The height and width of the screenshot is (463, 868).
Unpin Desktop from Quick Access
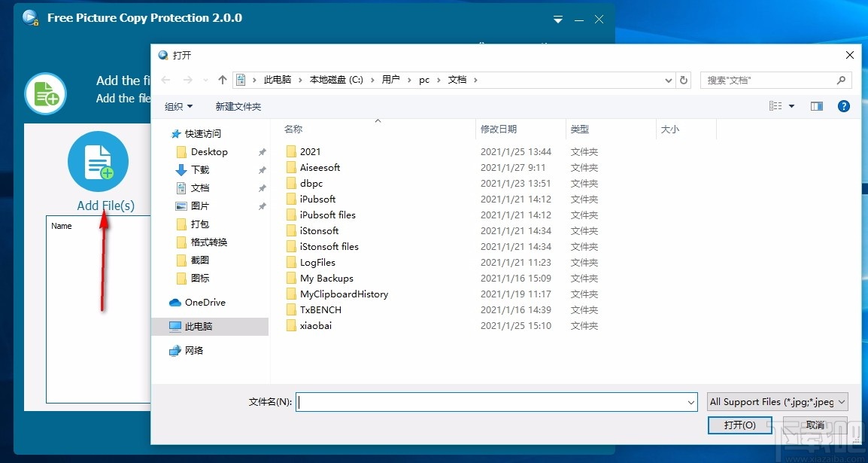pyautogui.click(x=261, y=151)
